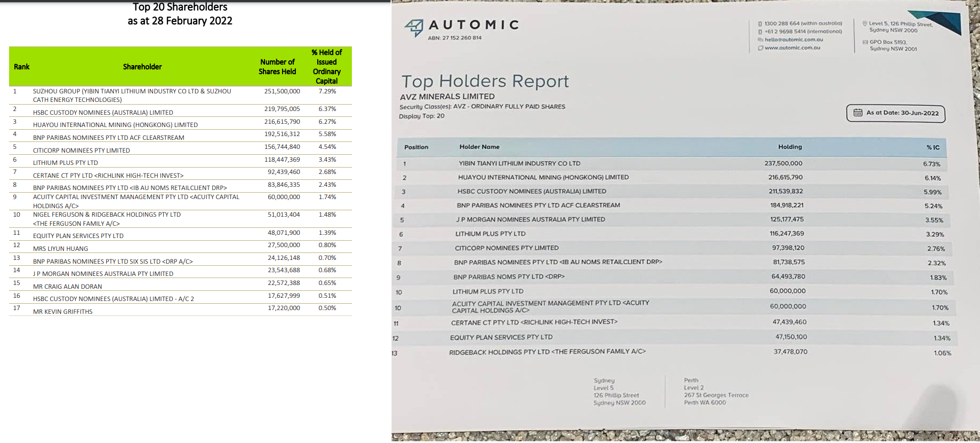Click the Security Class(es) line
The height and width of the screenshot is (443, 980).
pyautogui.click(x=482, y=107)
